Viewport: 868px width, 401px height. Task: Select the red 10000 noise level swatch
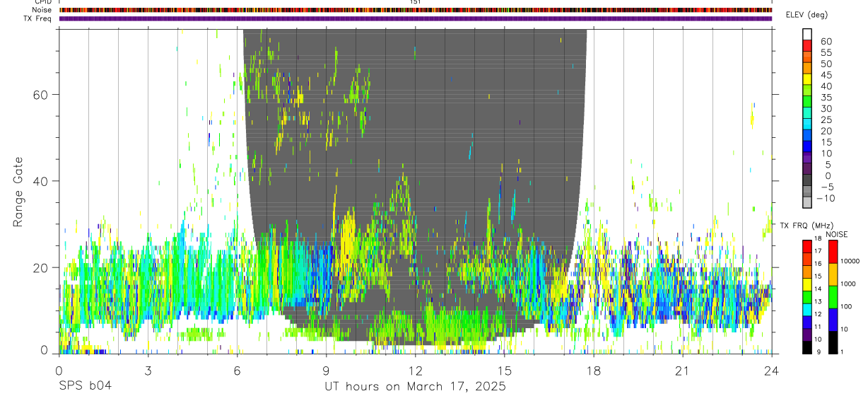(833, 251)
